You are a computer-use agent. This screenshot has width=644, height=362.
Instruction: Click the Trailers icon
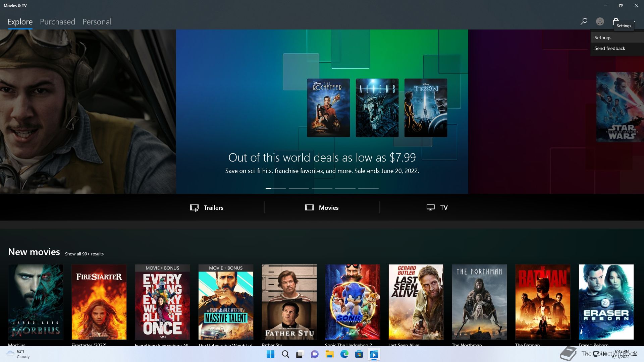point(194,208)
